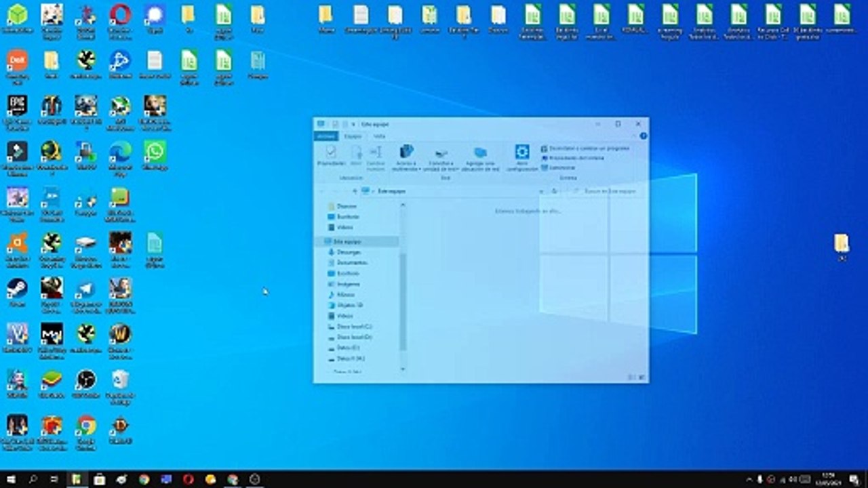Viewport: 868px width, 488px height.
Task: Open the Windows Start menu
Action: (x=12, y=479)
